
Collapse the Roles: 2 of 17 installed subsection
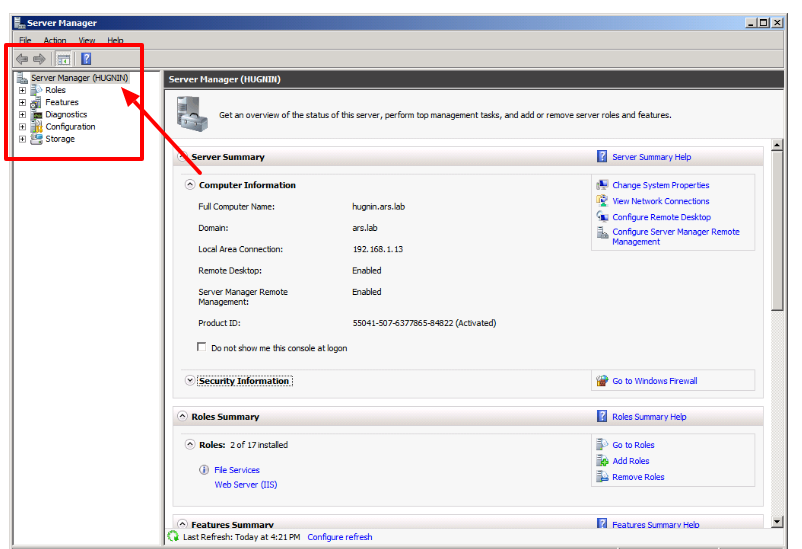tap(190, 444)
